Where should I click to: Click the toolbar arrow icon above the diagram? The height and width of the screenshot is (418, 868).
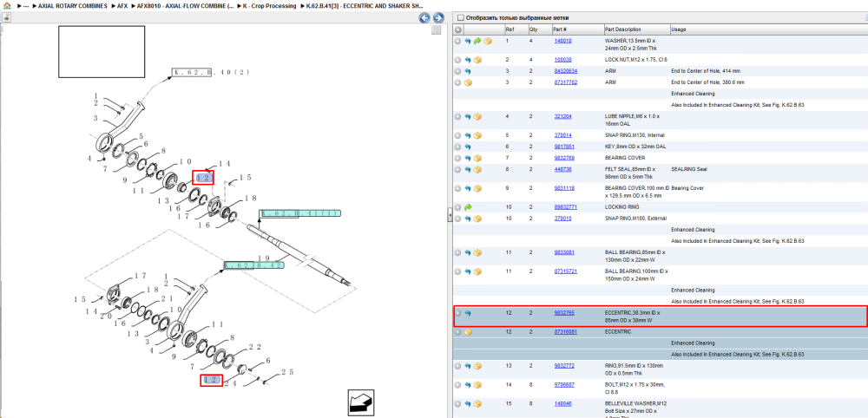coord(7,17)
